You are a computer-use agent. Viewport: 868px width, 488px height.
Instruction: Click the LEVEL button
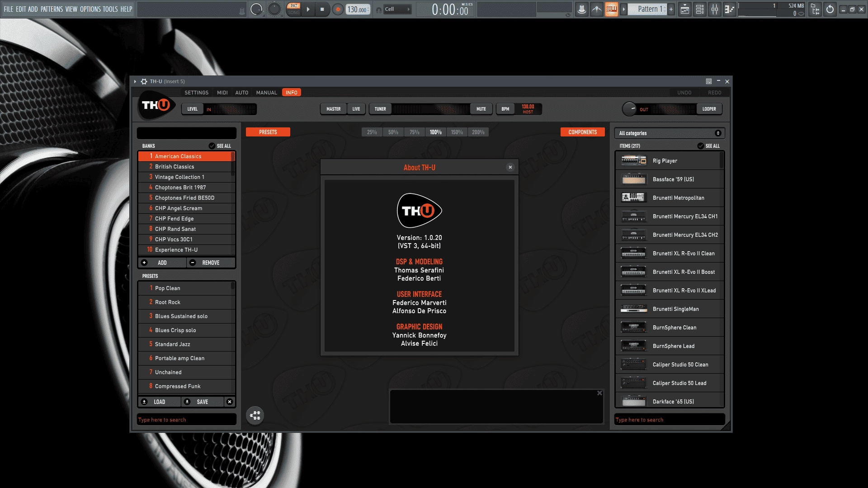(193, 109)
